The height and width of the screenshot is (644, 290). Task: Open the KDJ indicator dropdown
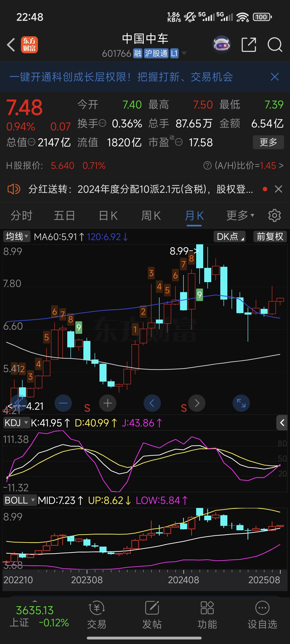[x=17, y=423]
